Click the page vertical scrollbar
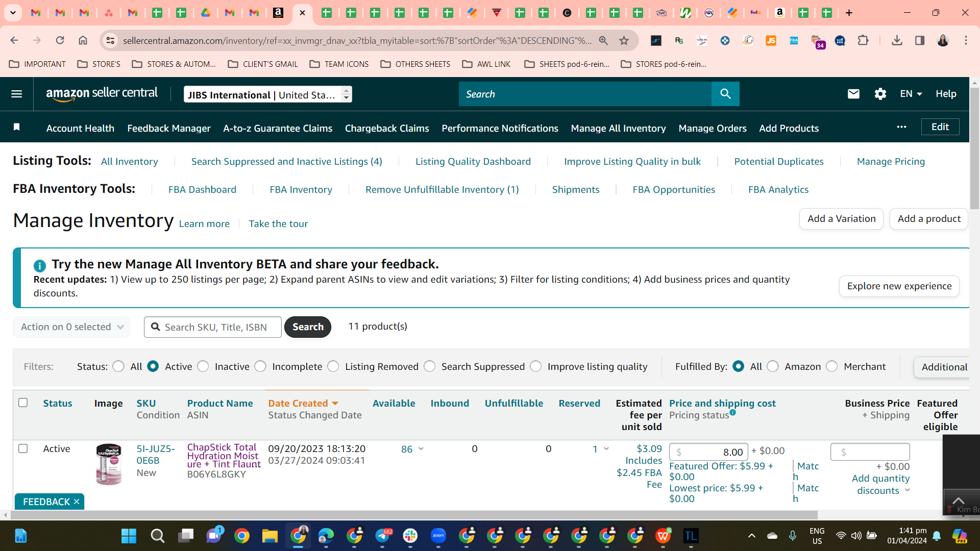Viewport: 980px width, 551px height. (974, 148)
